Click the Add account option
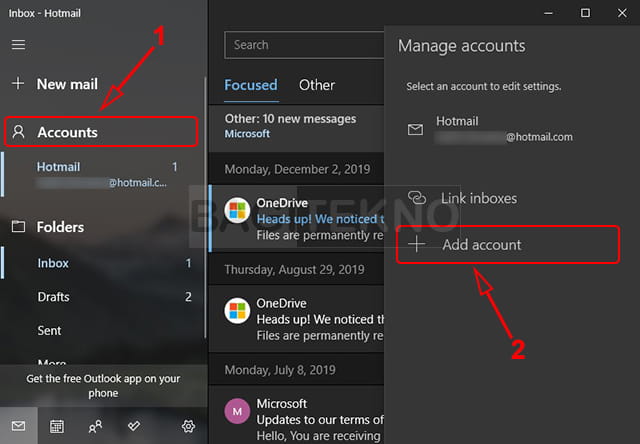This screenshot has width=640, height=444. 508,244
